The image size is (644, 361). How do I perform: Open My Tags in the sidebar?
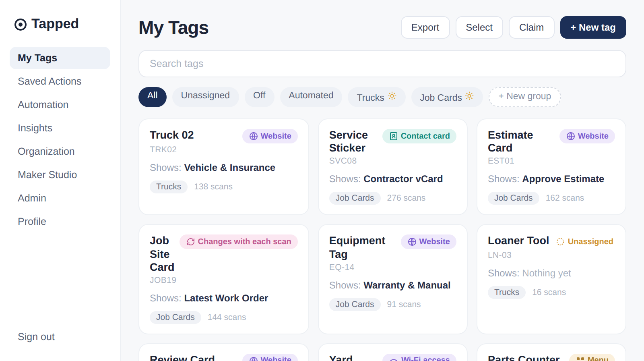pyautogui.click(x=60, y=58)
